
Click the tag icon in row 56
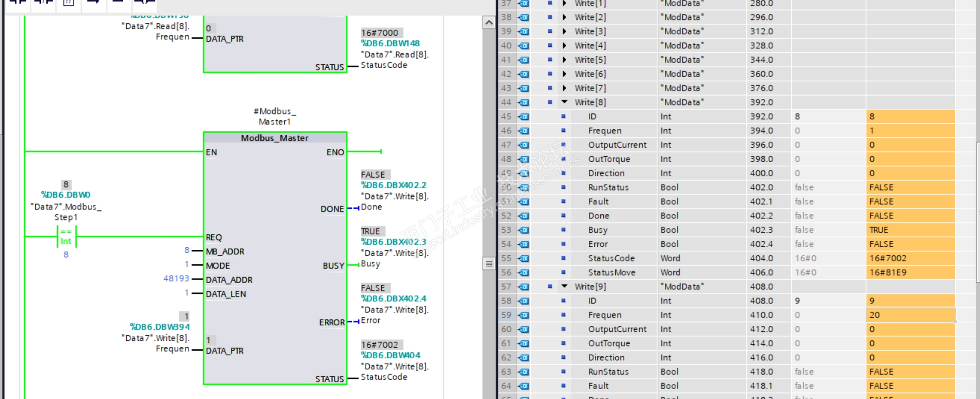523,273
